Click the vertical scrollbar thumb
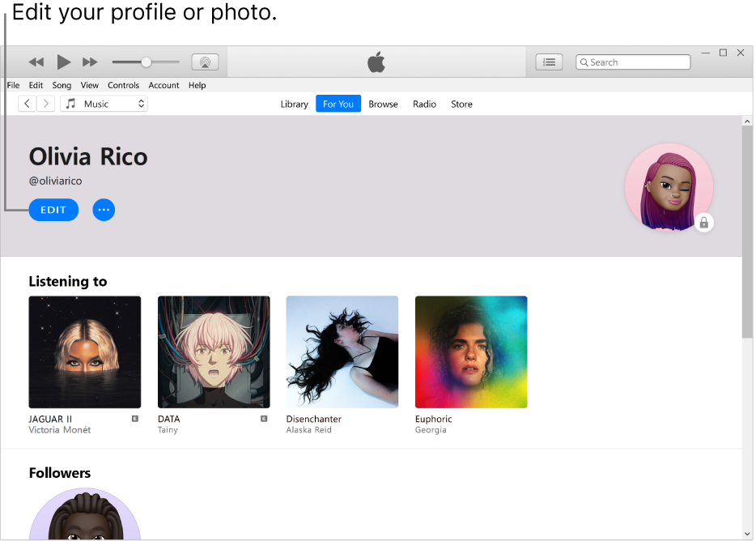Viewport: 756px width, 541px height. 747,232
